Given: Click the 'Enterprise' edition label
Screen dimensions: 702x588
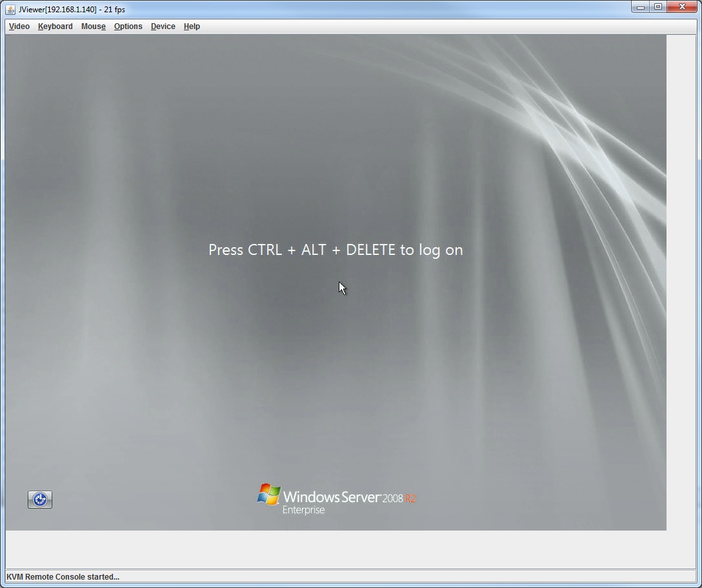Looking at the screenshot, I should pyautogui.click(x=303, y=511).
